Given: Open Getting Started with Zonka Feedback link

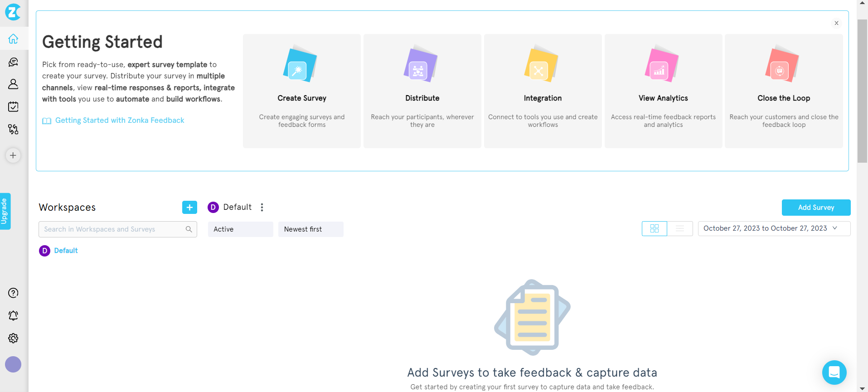Looking at the screenshot, I should click(x=119, y=121).
